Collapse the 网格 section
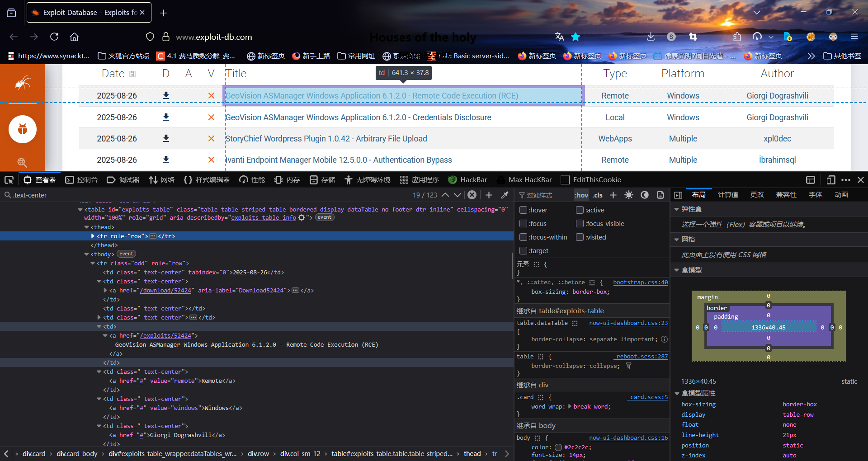868x461 pixels. [x=676, y=240]
